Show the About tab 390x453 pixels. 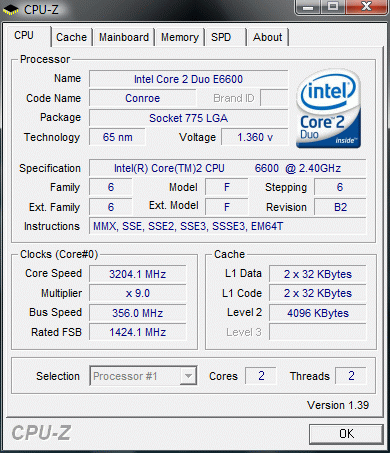pyautogui.click(x=267, y=37)
